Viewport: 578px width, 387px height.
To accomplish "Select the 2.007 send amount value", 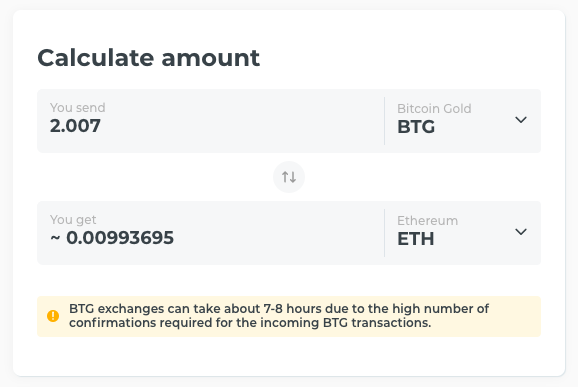I will coord(75,126).
